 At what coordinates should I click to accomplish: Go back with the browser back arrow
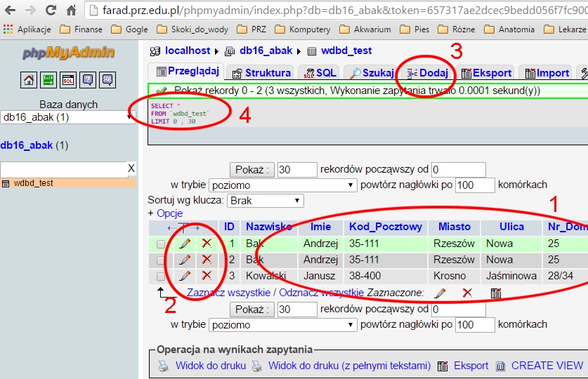coord(10,10)
